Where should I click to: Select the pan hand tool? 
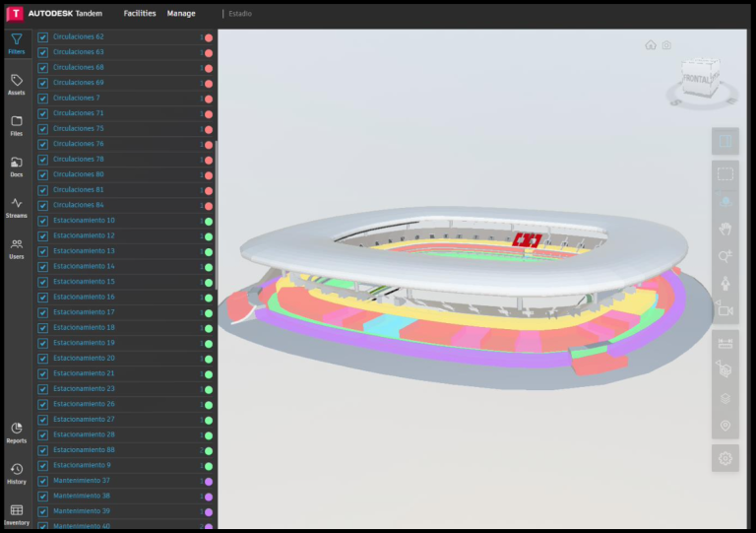click(x=725, y=229)
